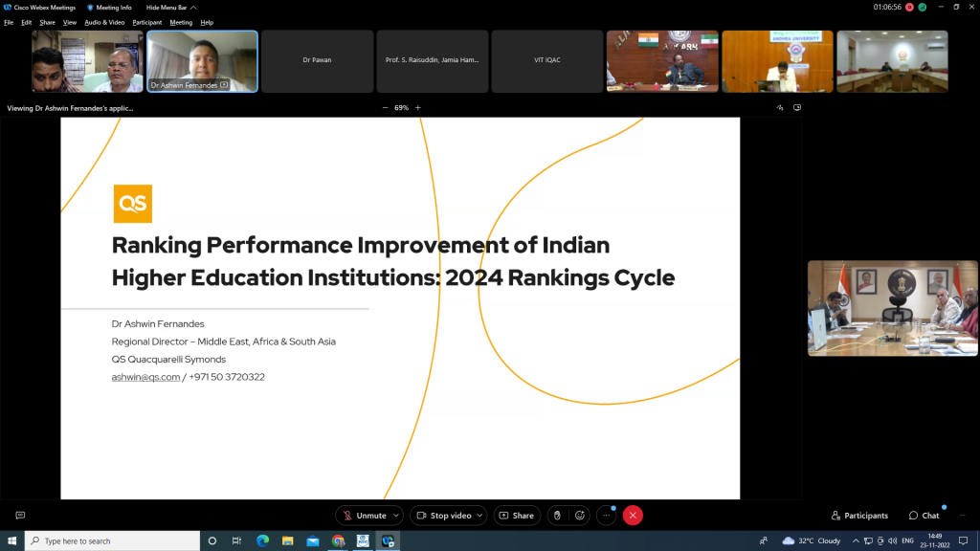980x551 pixels.
Task: Zoom out the shared content with the minus button
Action: tap(385, 107)
